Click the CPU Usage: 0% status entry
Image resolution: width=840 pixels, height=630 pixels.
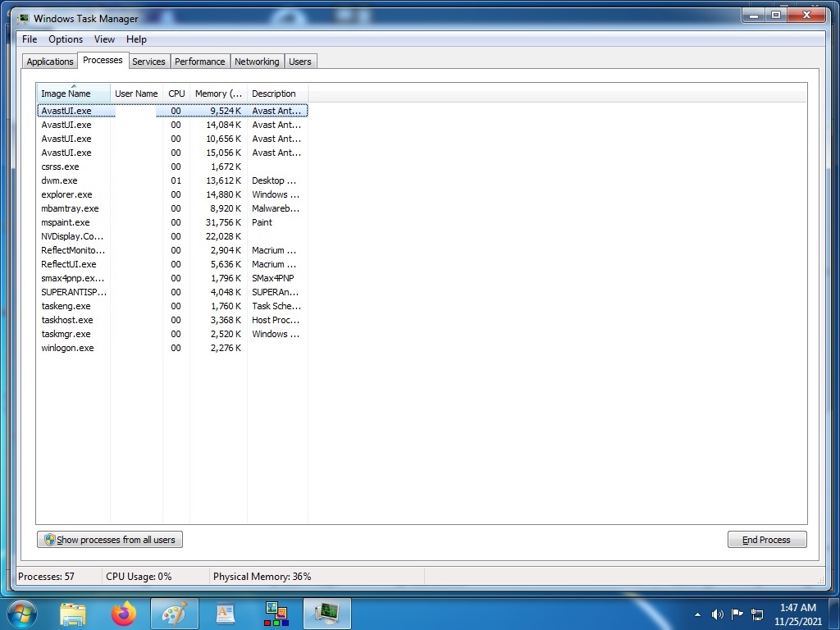[x=139, y=577]
